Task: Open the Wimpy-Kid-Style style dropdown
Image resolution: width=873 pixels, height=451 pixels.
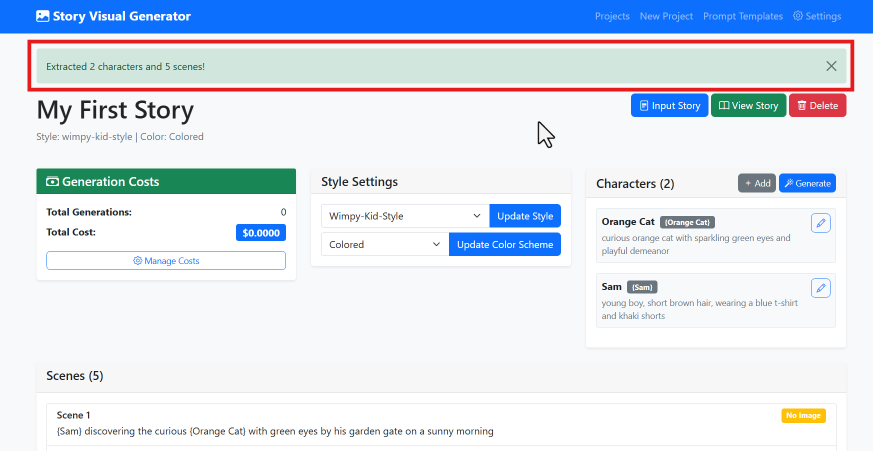Action: [x=405, y=216]
